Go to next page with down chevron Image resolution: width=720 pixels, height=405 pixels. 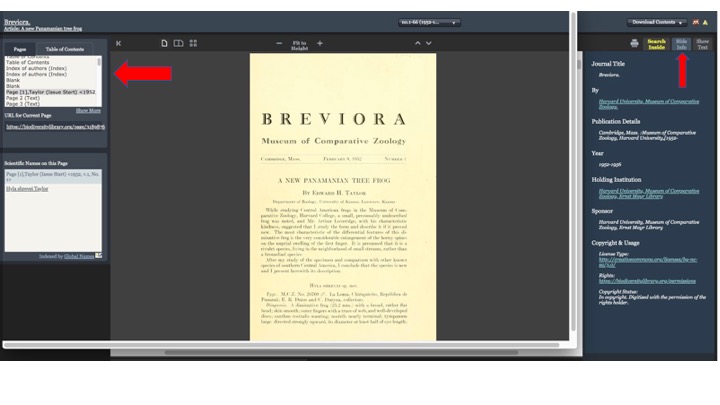[428, 43]
